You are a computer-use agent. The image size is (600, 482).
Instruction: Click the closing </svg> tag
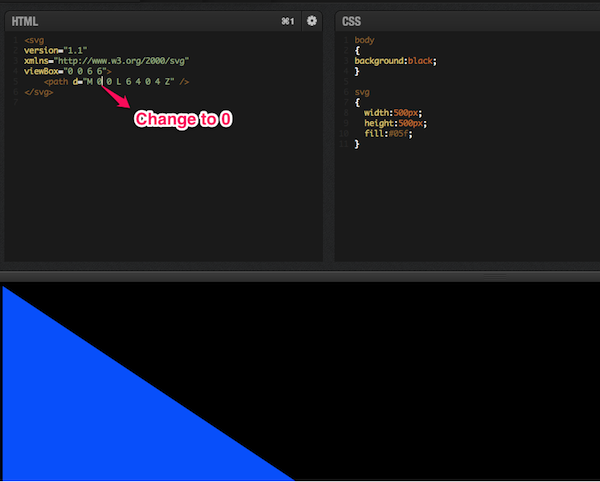[38, 92]
